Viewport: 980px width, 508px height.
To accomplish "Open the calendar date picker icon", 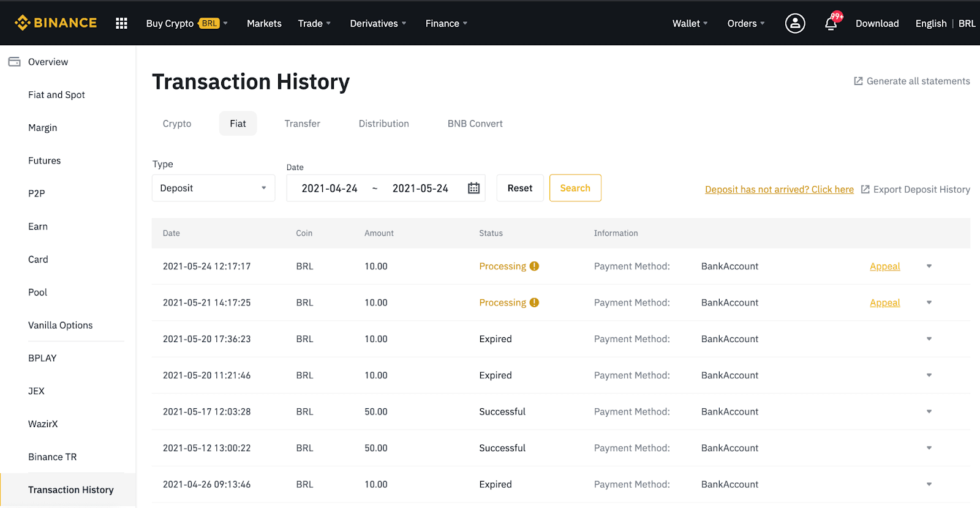I will pyautogui.click(x=473, y=188).
